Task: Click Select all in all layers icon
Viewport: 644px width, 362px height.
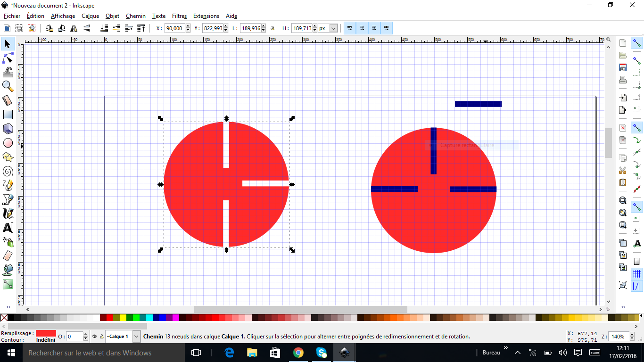Action: [x=19, y=28]
